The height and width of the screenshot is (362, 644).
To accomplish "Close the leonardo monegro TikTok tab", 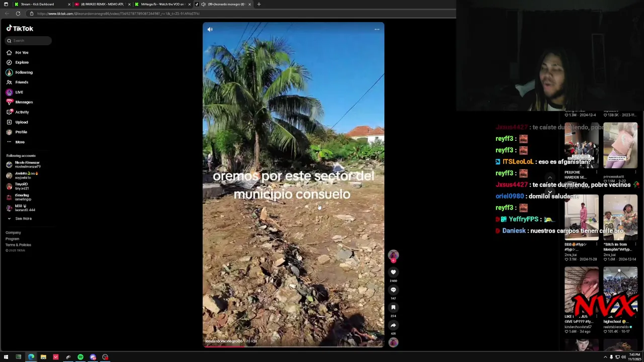I will (250, 4).
